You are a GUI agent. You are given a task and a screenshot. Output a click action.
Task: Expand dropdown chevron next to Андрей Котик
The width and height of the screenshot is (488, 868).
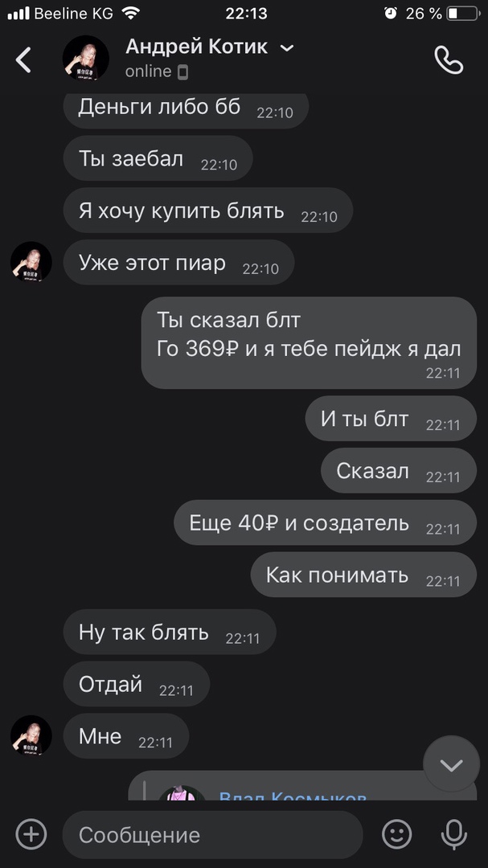click(287, 48)
